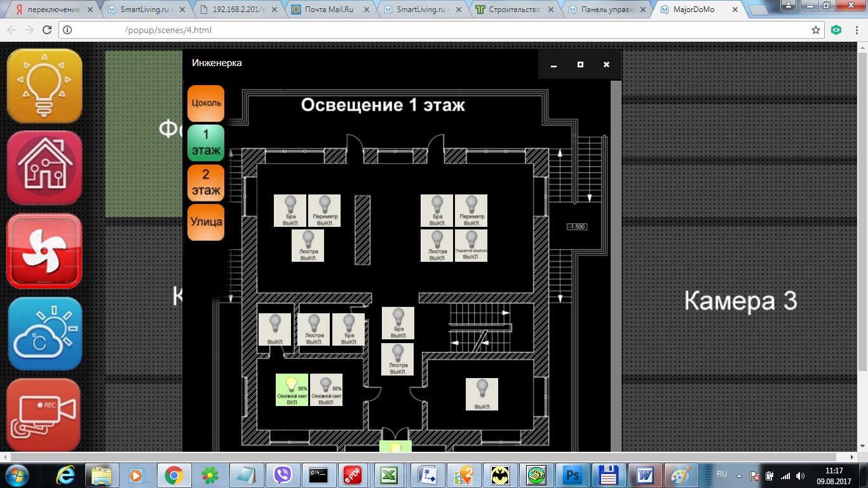The image size is (868, 488).
Task: Switch to the 192.168.2.201 browser tab
Action: tap(238, 10)
